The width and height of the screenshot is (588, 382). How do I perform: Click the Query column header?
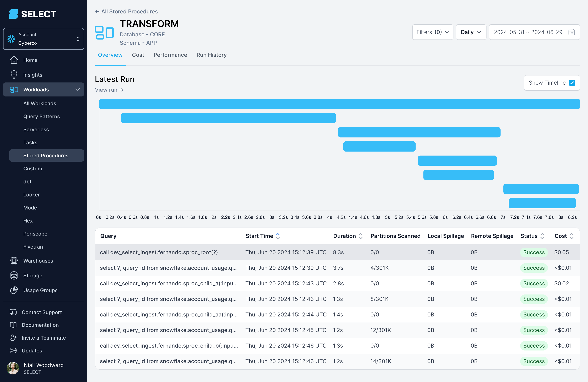point(108,236)
